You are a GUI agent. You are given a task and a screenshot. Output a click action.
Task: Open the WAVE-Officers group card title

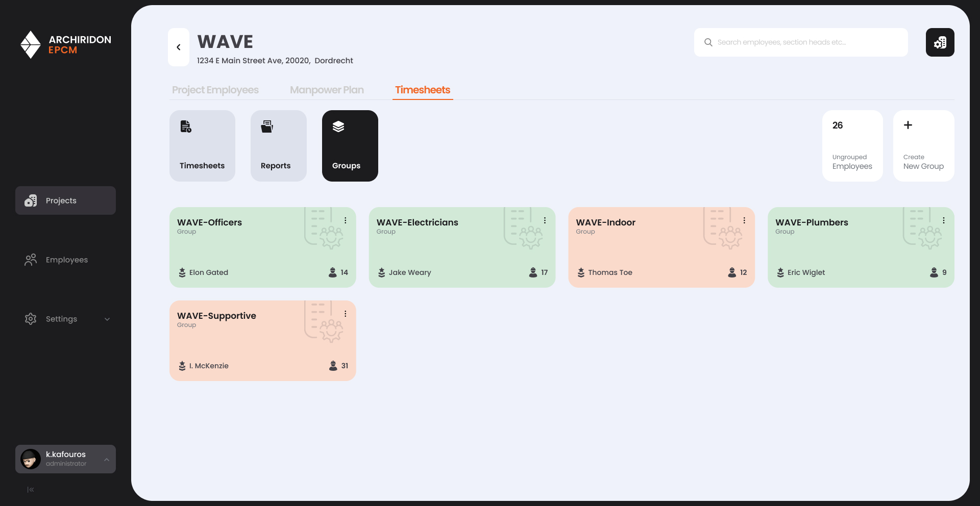click(209, 222)
